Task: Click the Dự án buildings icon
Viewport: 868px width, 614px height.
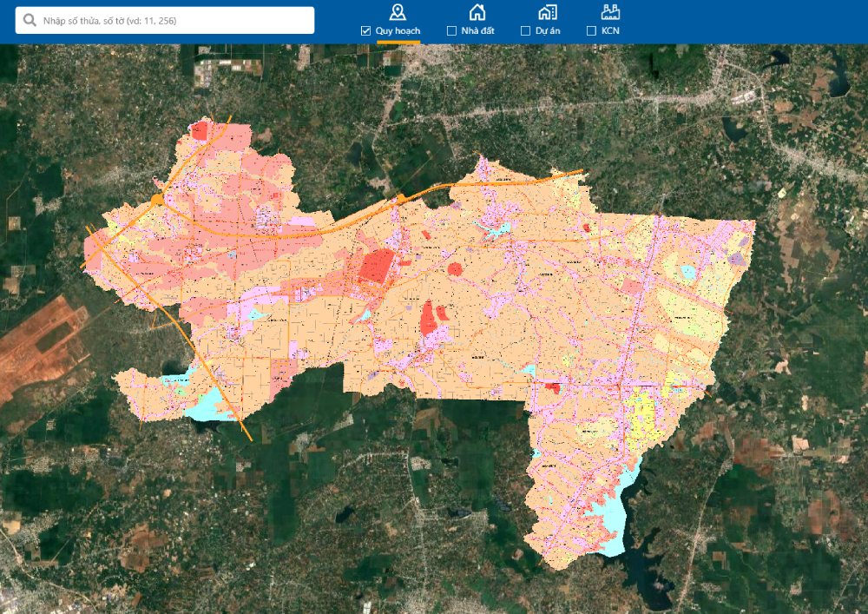Action: tap(547, 12)
